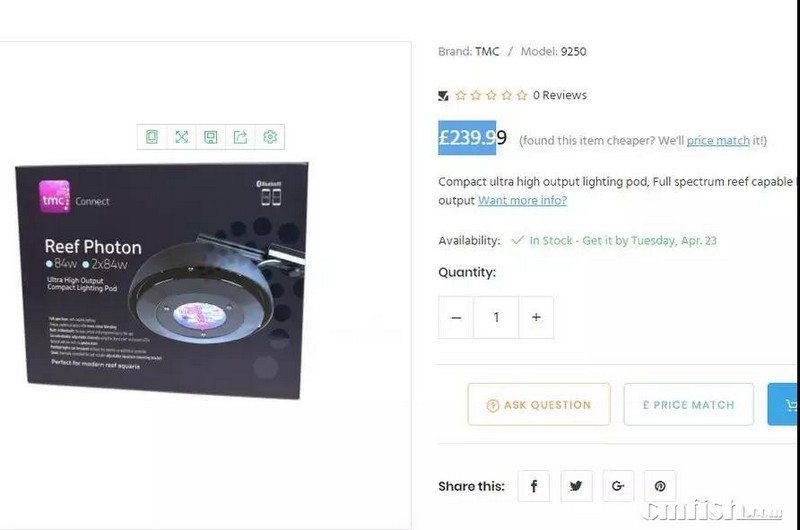Click the quantity number field
This screenshot has width=800, height=530.
pos(496,317)
